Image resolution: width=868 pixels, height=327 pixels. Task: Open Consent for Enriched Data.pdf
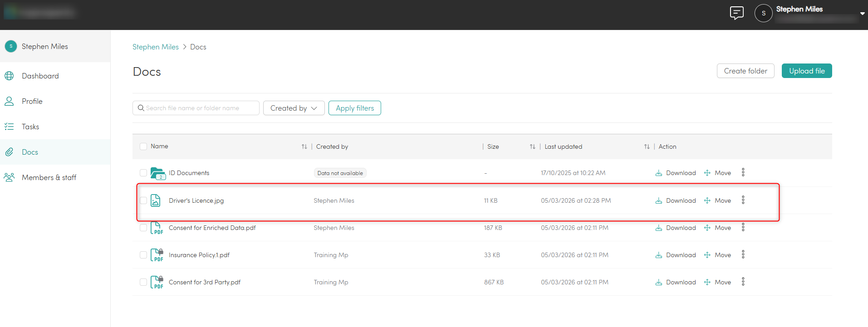coord(212,228)
